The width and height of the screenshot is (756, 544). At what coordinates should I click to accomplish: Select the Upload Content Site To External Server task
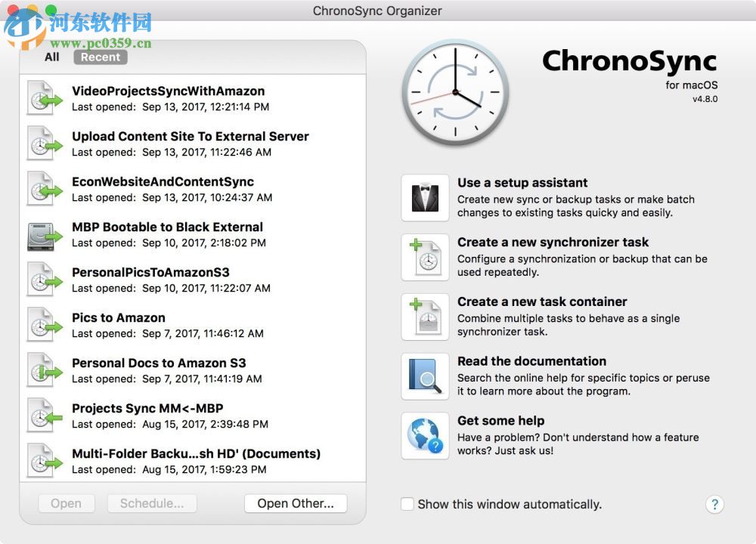189,137
